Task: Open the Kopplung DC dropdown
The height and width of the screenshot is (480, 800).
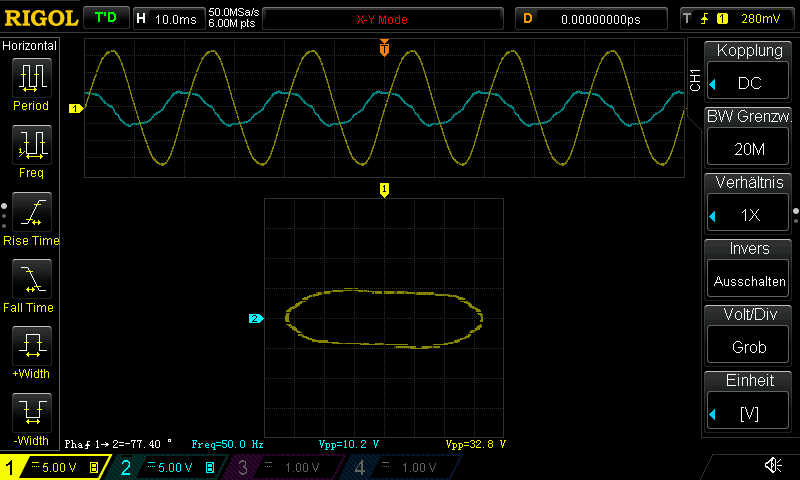Action: (749, 71)
